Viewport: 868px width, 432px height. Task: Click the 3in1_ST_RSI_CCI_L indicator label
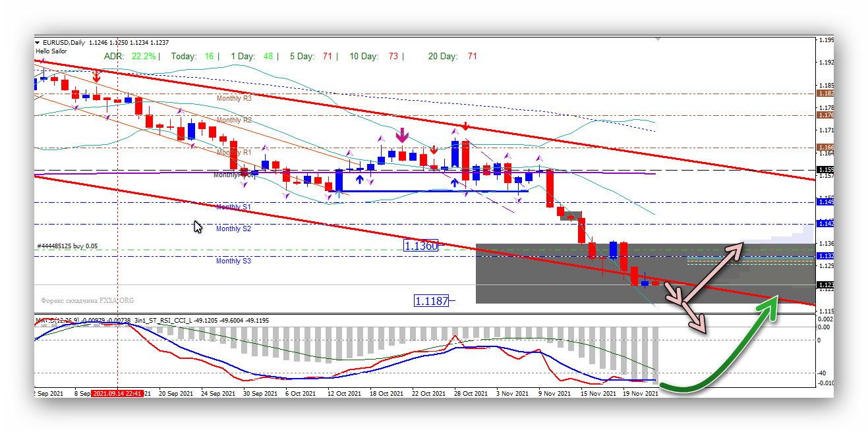165,320
